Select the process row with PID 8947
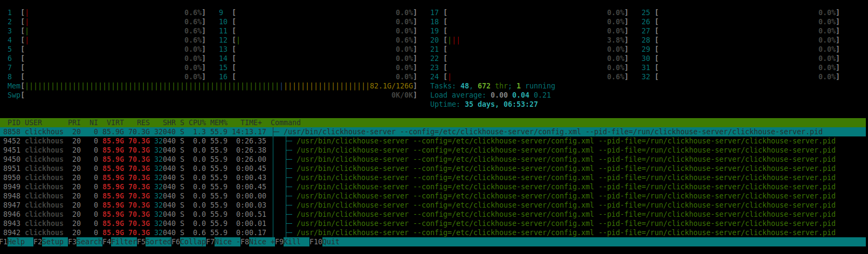The height and width of the screenshot is (254, 868). (433, 205)
